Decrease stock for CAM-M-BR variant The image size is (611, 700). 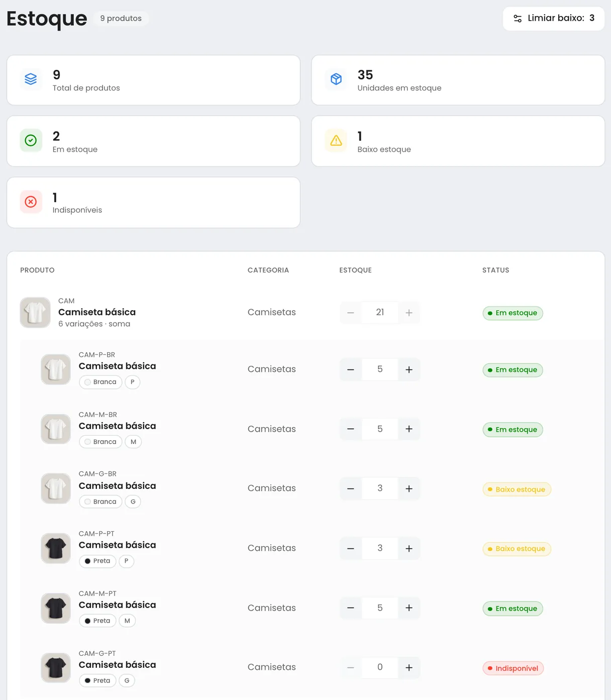coord(351,429)
